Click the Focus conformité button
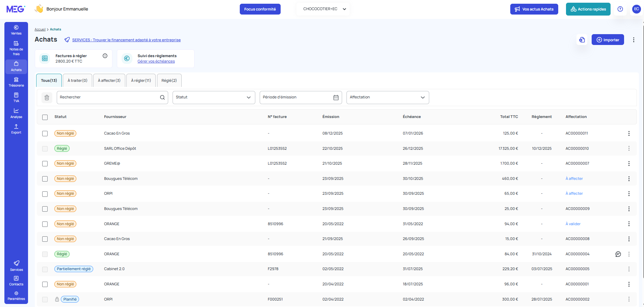This screenshot has height=307, width=644. point(260,9)
